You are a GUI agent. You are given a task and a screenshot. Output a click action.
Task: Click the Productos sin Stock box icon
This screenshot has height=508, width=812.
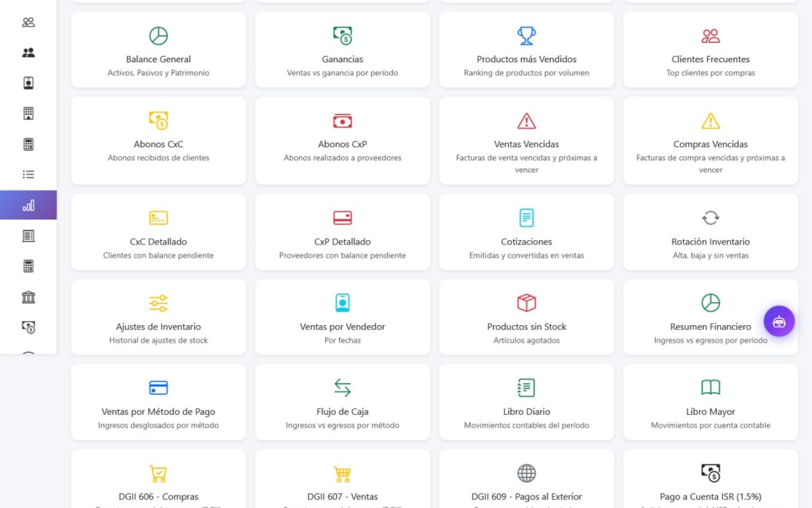coord(527,303)
